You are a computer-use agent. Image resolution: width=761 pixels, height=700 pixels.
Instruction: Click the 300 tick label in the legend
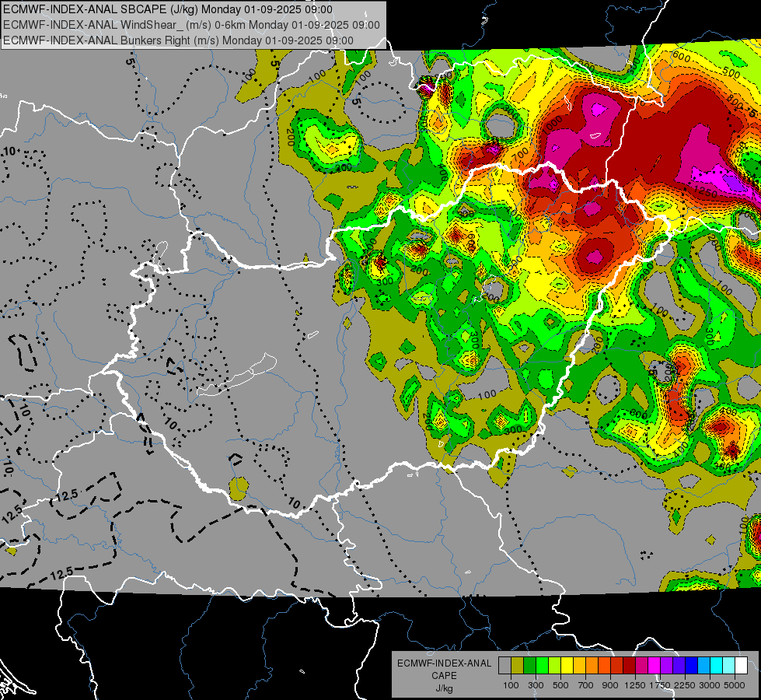pos(536,685)
